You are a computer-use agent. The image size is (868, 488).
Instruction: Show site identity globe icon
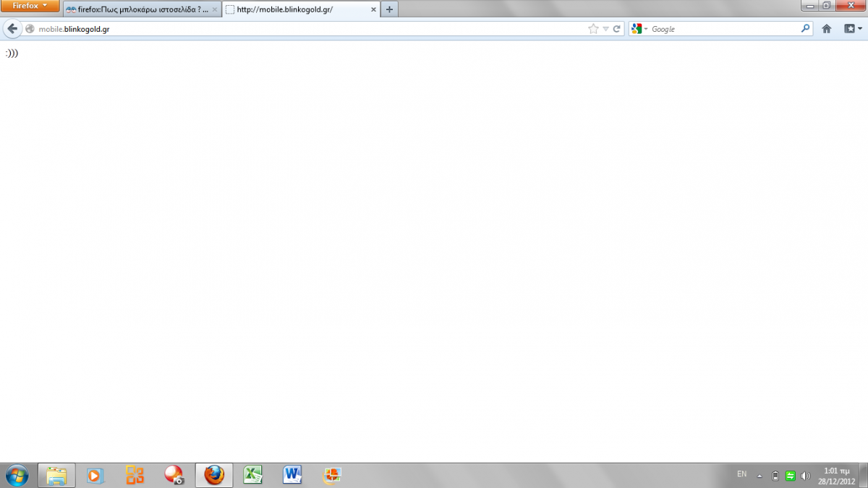[x=30, y=29]
